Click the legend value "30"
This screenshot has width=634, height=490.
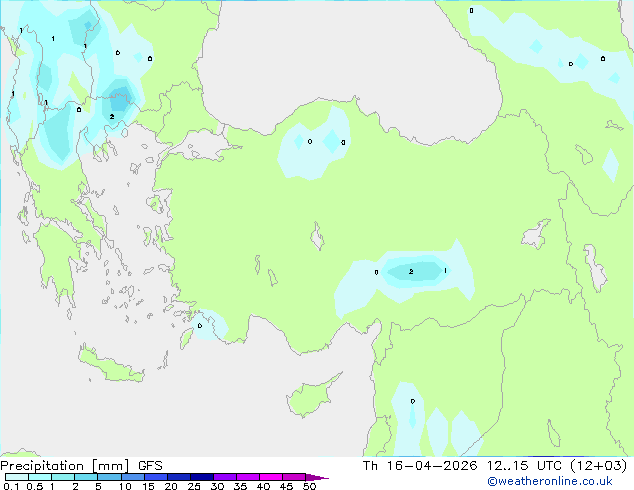click(217, 486)
